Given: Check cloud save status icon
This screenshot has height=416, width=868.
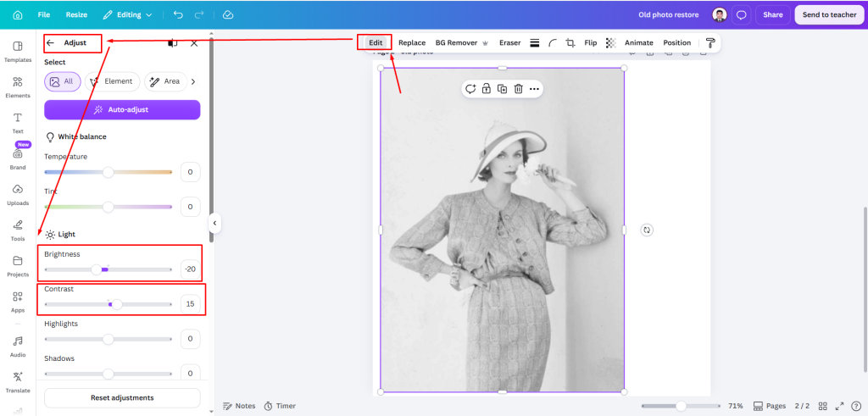Looking at the screenshot, I should click(227, 15).
